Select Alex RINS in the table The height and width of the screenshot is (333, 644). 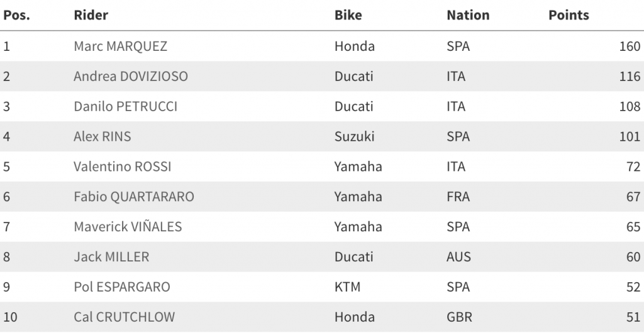coord(102,137)
